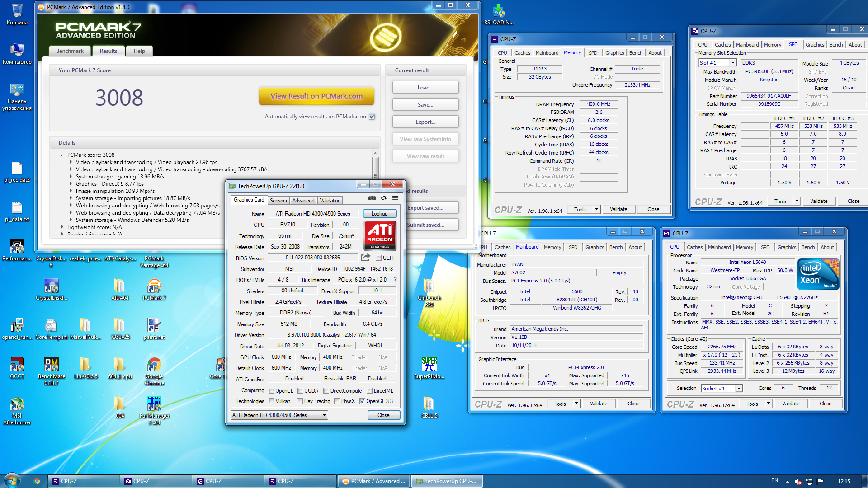Click the GPU name field in GPU-Z
Viewport: 868px width, 488px height.
pos(313,214)
